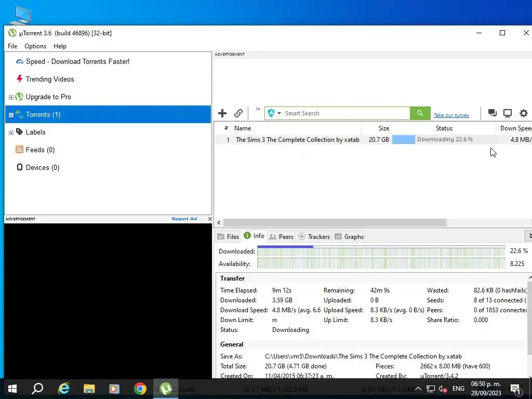Image resolution: width=532 pixels, height=399 pixels.
Task: Switch to the Peers tab
Action: [281, 236]
